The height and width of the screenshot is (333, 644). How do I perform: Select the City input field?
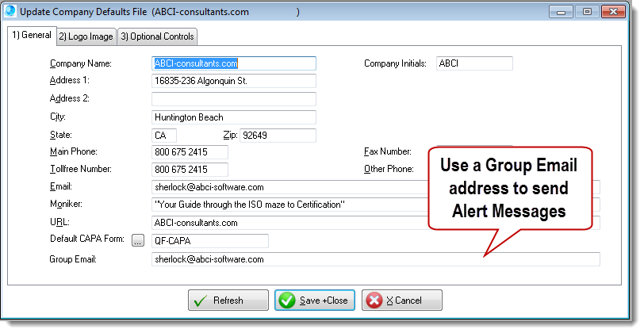(x=233, y=117)
